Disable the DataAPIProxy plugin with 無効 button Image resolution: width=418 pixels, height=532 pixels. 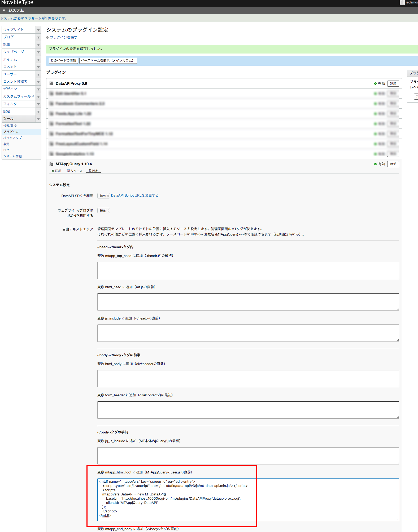tap(393, 83)
